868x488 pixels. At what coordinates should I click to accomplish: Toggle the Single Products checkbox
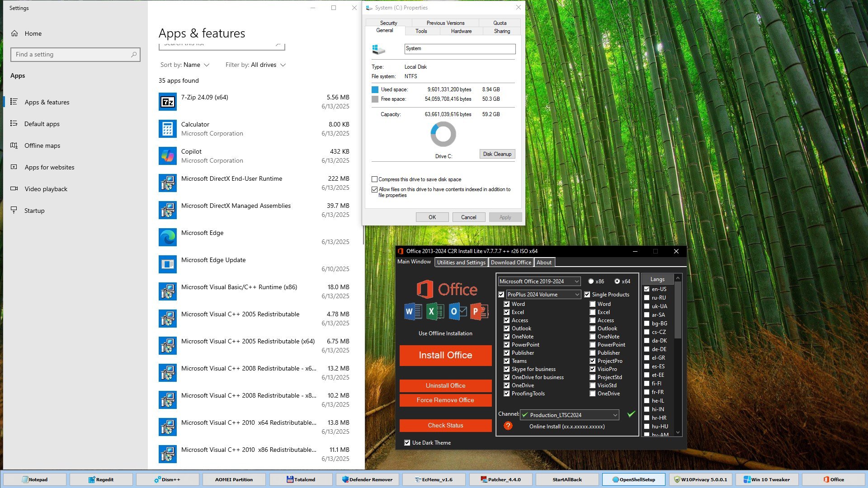[x=587, y=294]
